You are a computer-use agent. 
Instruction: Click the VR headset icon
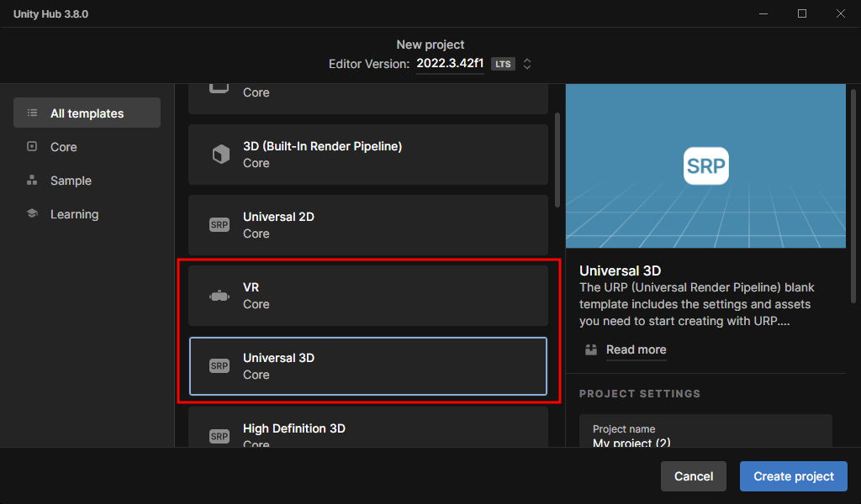click(x=219, y=296)
